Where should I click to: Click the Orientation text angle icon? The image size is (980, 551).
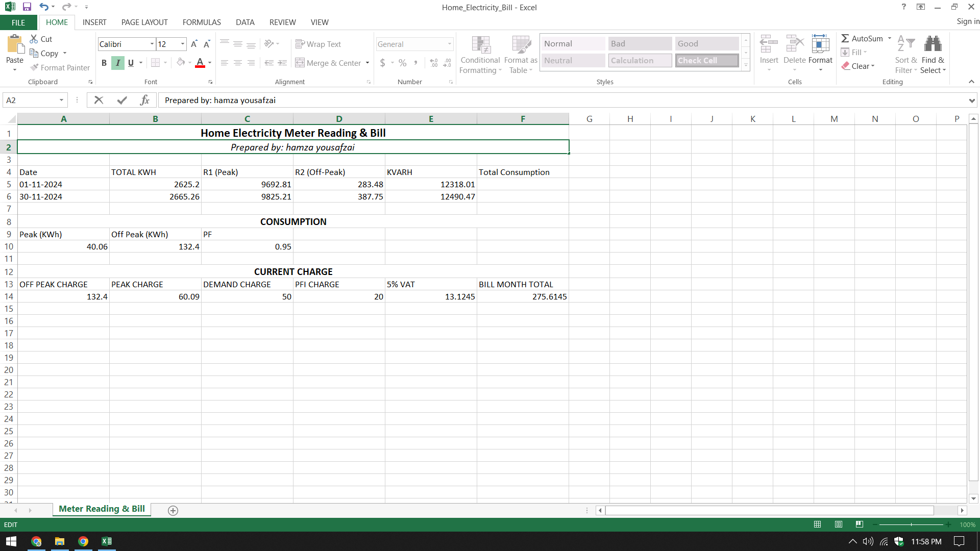pos(269,44)
